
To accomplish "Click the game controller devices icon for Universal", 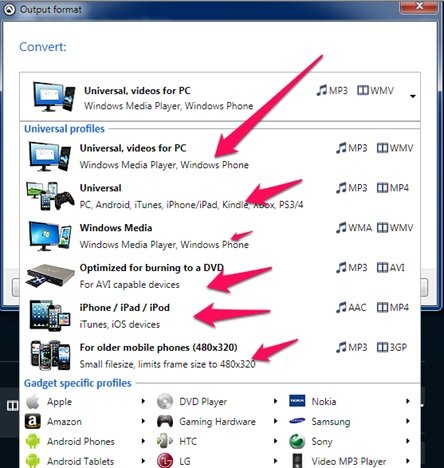I will click(50, 196).
